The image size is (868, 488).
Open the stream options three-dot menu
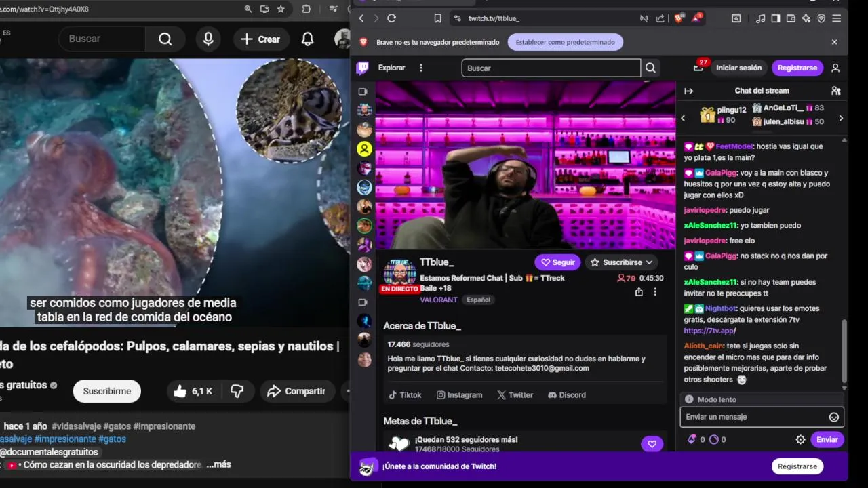(x=655, y=292)
